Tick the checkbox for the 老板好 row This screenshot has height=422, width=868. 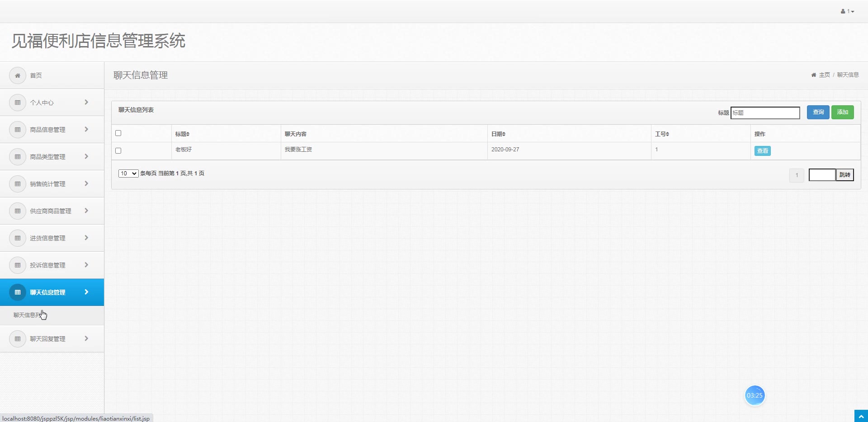(118, 151)
